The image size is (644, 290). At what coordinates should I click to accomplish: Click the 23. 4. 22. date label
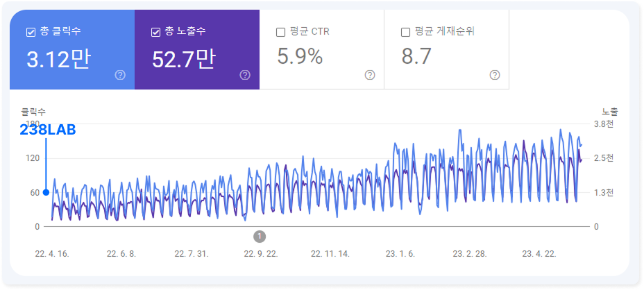[x=539, y=254]
